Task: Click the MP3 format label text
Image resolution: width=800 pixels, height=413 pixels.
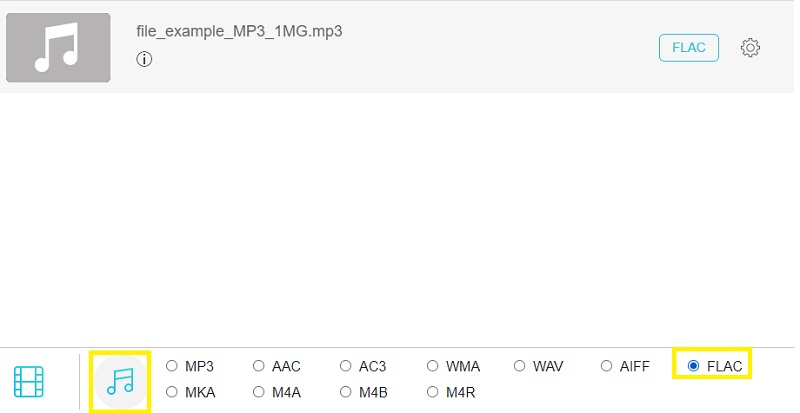Action: point(200,366)
